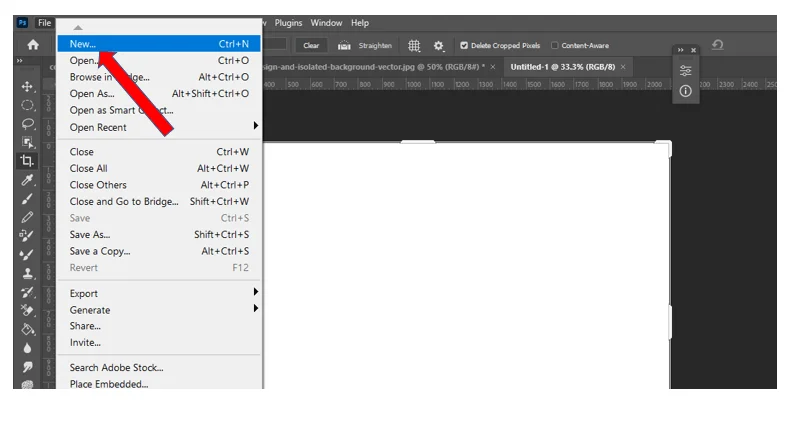Click the Straighten level icon
Image resolution: width=799 pixels, height=427 pixels.
click(x=344, y=46)
